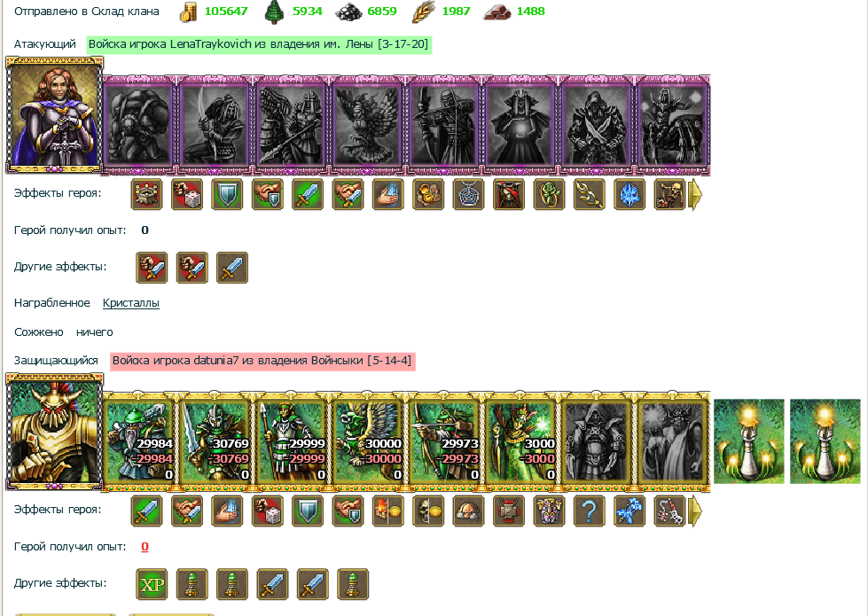The image size is (868, 616).
Task: Show more defender hero effects with the arrow
Action: (695, 511)
